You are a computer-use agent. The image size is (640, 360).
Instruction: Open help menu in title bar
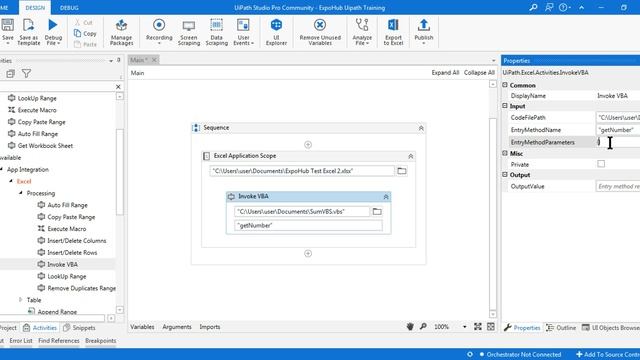click(x=564, y=7)
